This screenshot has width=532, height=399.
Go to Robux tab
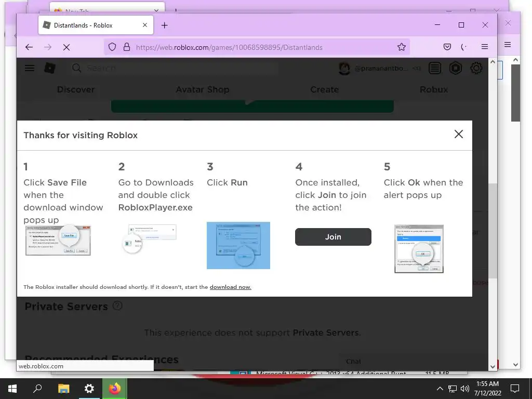point(434,89)
